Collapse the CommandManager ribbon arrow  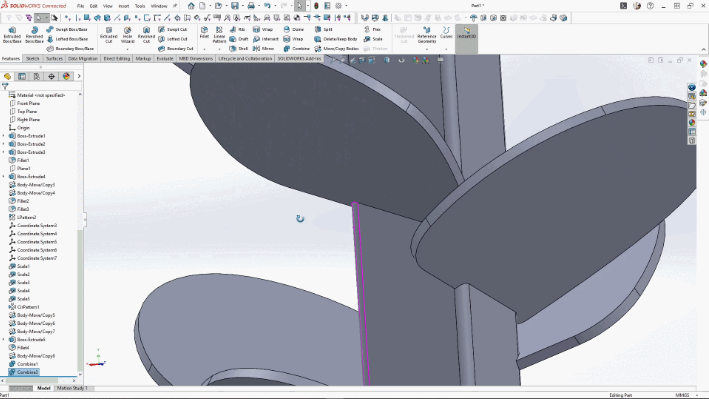(x=703, y=49)
